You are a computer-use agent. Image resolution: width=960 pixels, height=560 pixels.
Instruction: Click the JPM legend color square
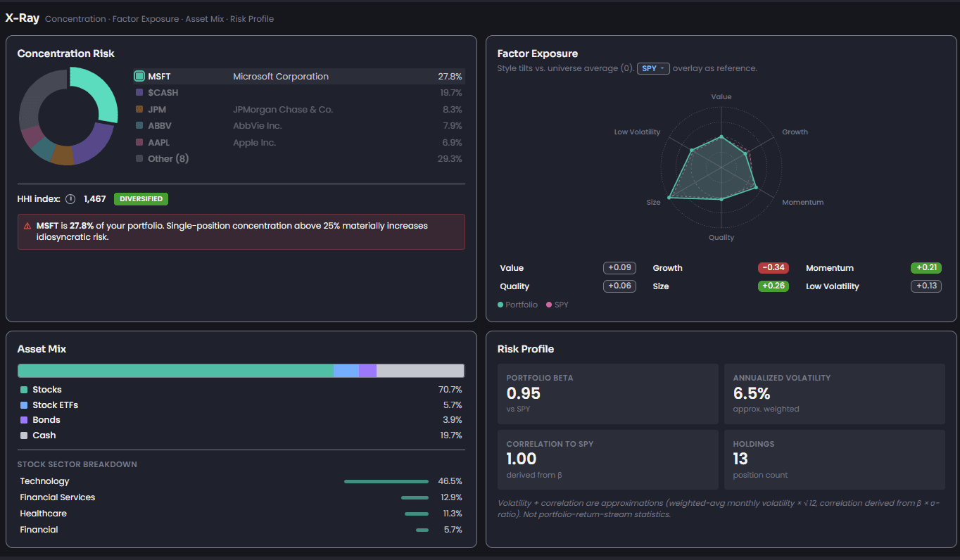[139, 109]
